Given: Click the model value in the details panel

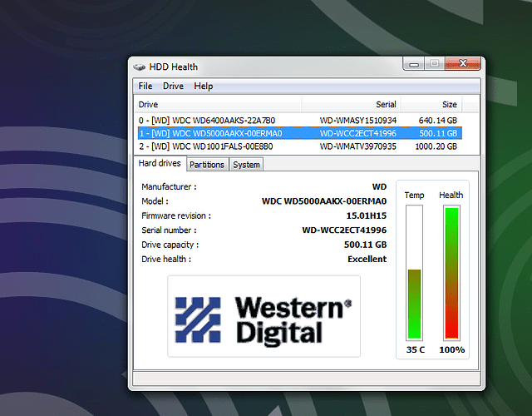Looking at the screenshot, I should click(x=324, y=201).
